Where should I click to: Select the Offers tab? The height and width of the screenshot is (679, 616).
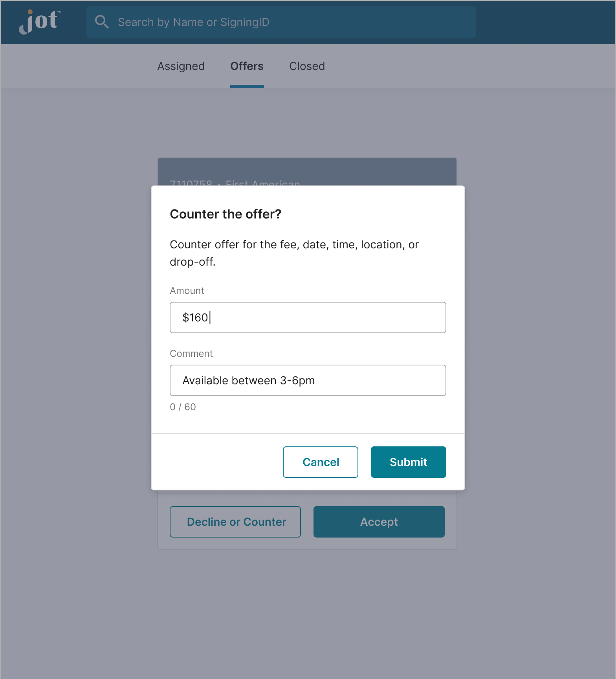point(247,66)
